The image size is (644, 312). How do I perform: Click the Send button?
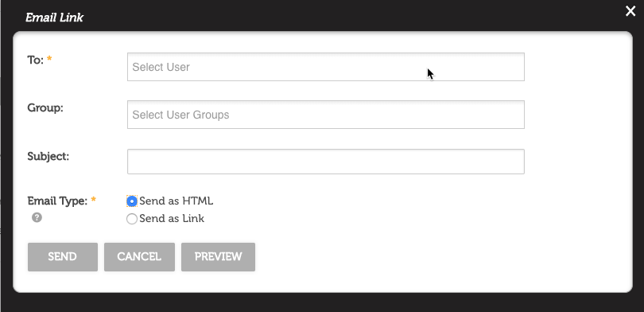click(63, 257)
